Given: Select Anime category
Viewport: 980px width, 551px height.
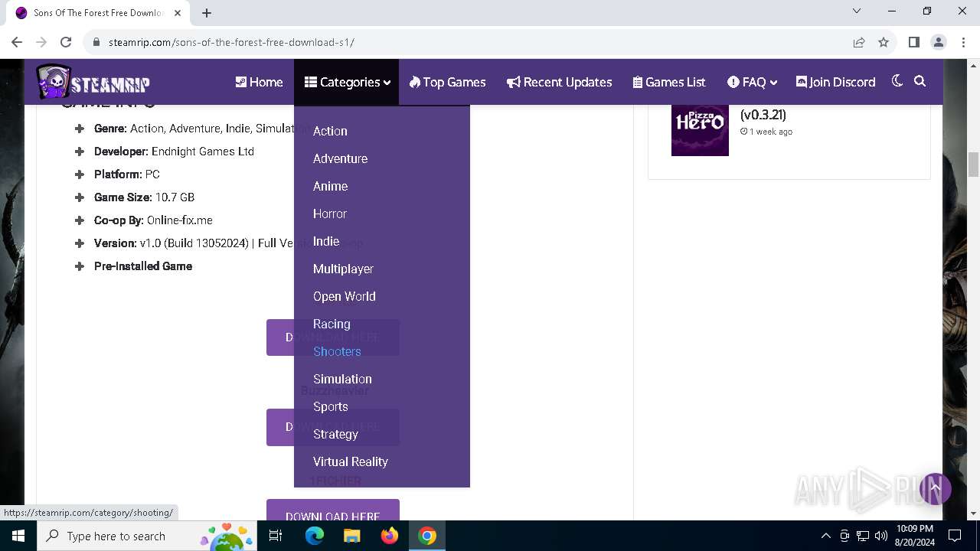Looking at the screenshot, I should click(330, 186).
